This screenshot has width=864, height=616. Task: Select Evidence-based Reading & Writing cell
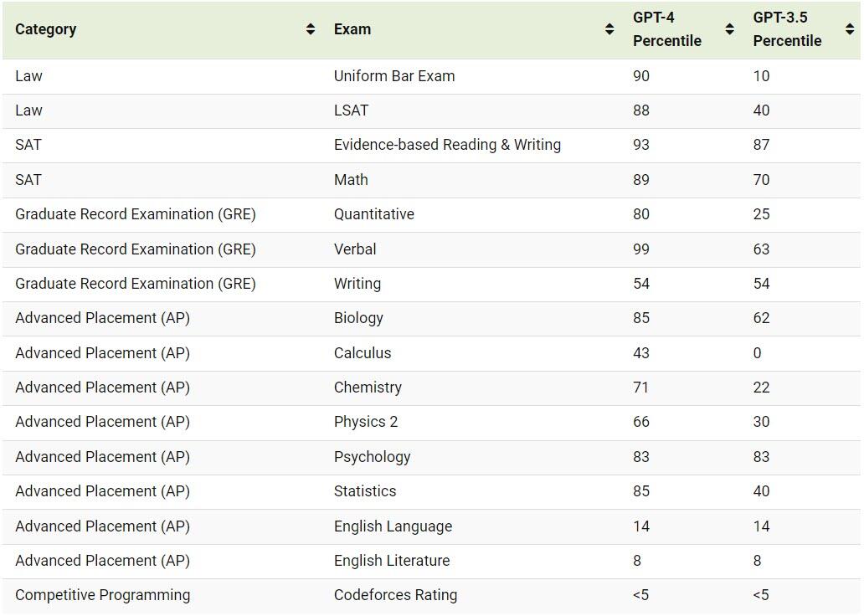click(447, 145)
